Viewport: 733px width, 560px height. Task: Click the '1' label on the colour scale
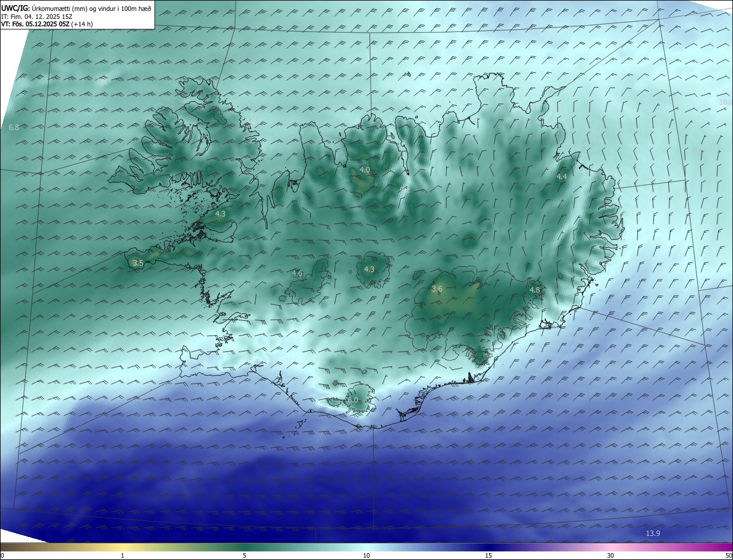(x=123, y=555)
